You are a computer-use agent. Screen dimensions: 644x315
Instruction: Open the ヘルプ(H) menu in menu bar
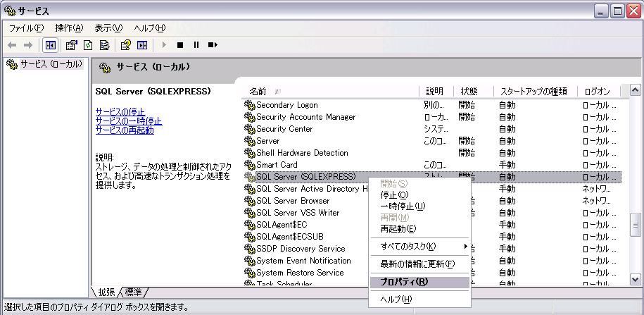tap(149, 28)
